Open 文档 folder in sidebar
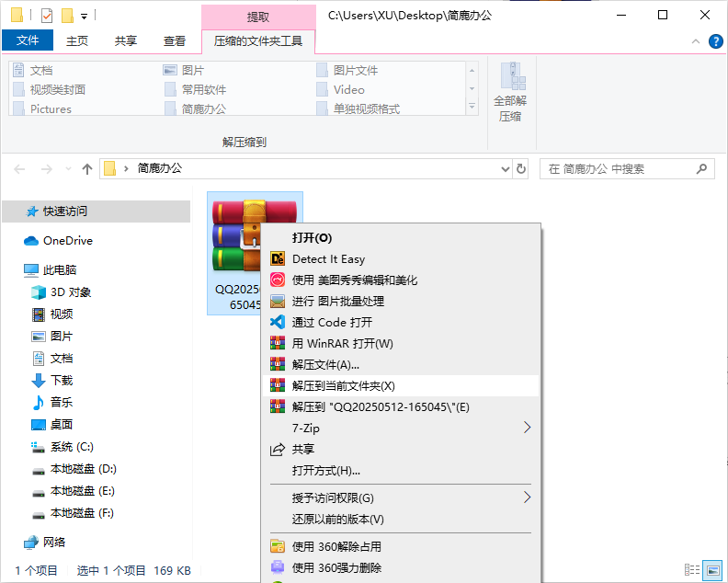The height and width of the screenshot is (583, 728). (52, 358)
